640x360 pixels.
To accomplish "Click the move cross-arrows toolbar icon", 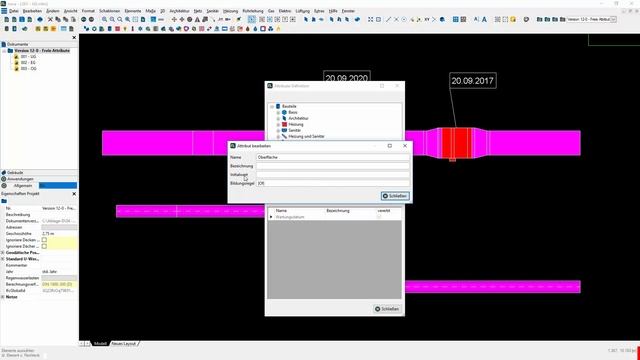I will coord(174,19).
